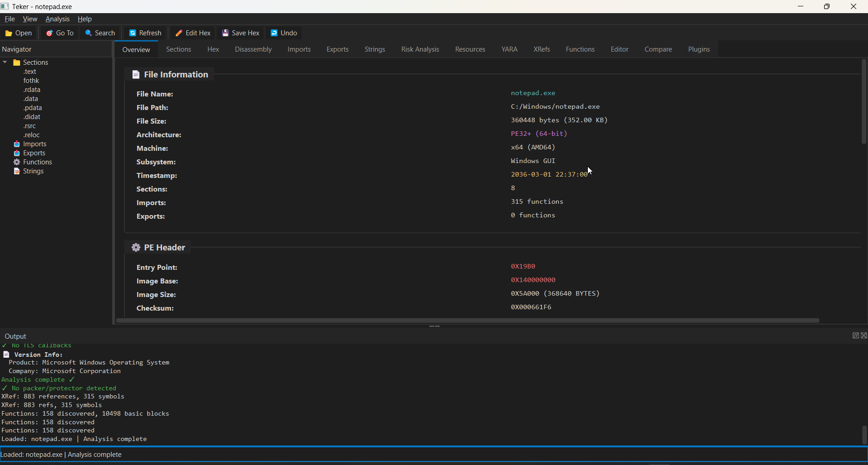868x465 pixels.
Task: Select the Functions gear icon in Navigator
Action: tap(17, 162)
